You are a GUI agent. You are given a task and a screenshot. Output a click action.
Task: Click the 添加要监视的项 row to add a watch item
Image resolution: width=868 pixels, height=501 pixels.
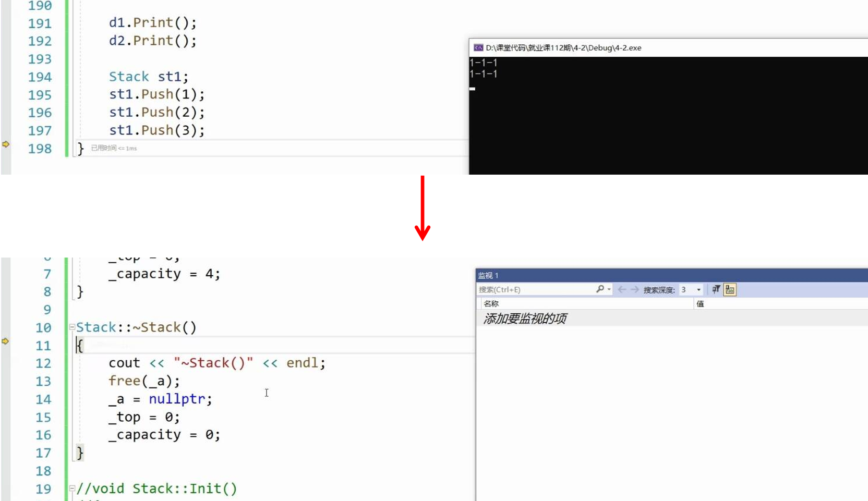coord(672,319)
